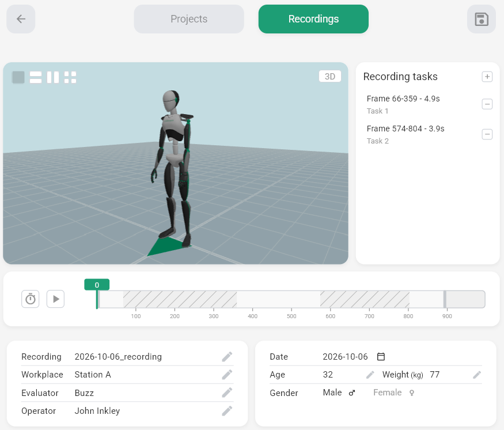The image size is (504, 430).
Task: Click the second hatched task region on timeline
Action: coord(365,299)
